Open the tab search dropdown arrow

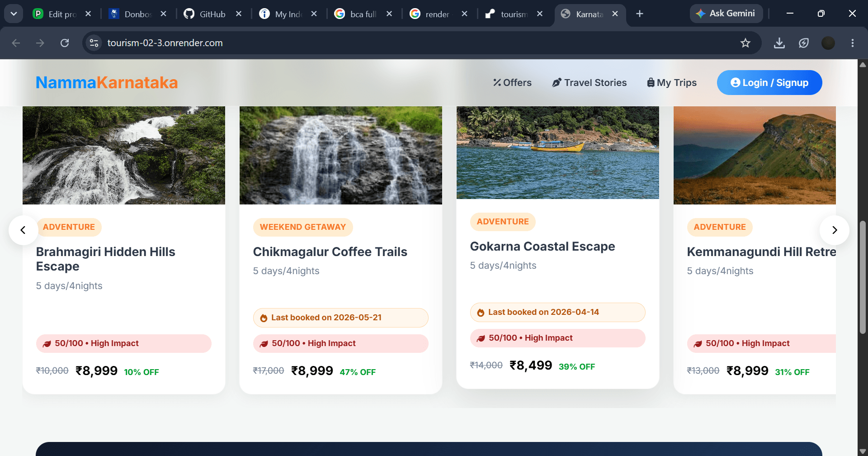coord(14,14)
